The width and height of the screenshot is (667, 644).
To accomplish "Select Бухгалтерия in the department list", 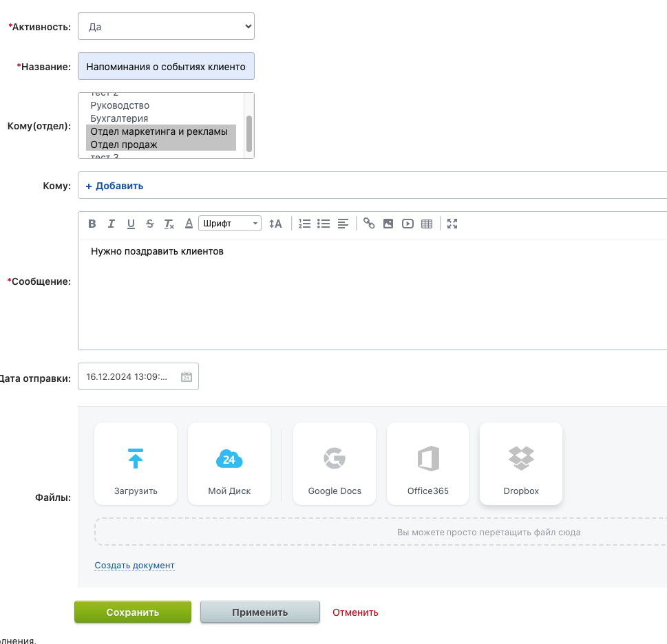I will coord(161,118).
